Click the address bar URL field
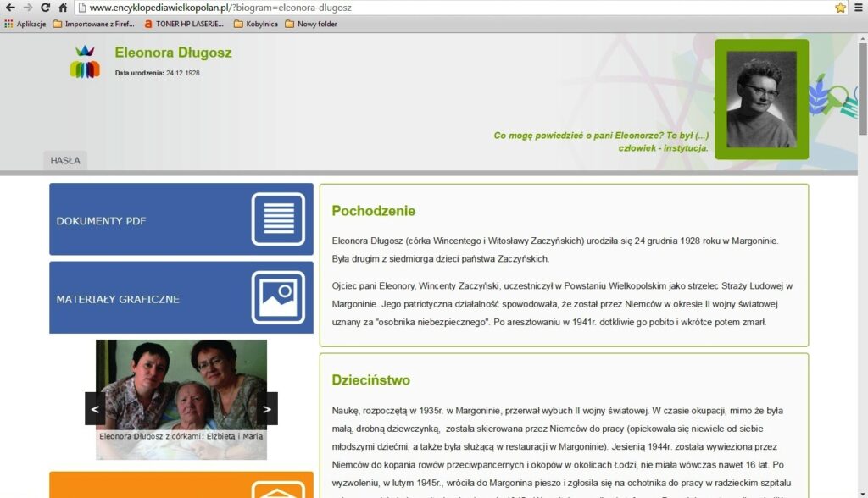868x498 pixels. [x=454, y=8]
